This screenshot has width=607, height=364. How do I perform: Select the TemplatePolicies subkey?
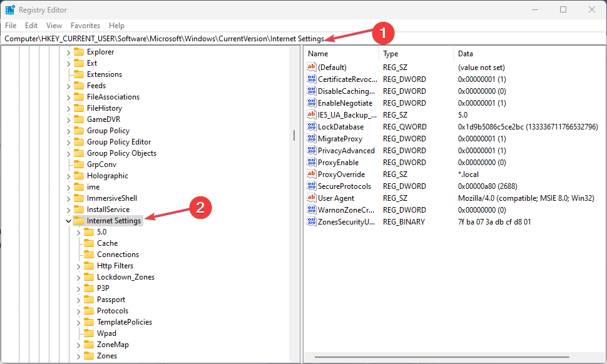pos(125,322)
